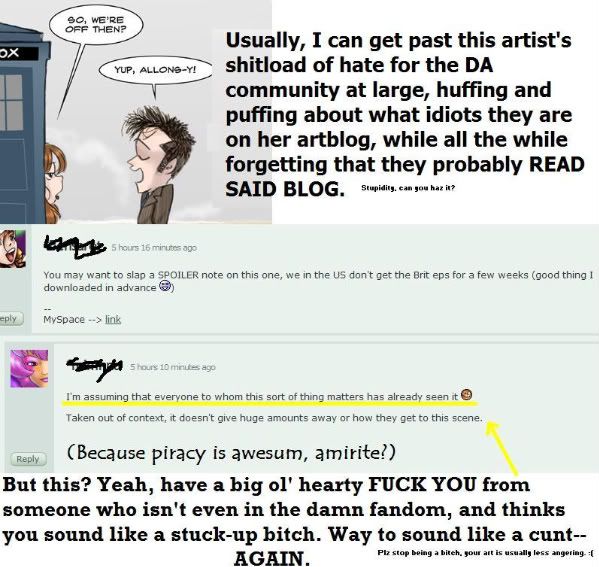Click the smiley emoticon after 'already seen it'
Screen dimensions: 599x567
click(x=466, y=394)
